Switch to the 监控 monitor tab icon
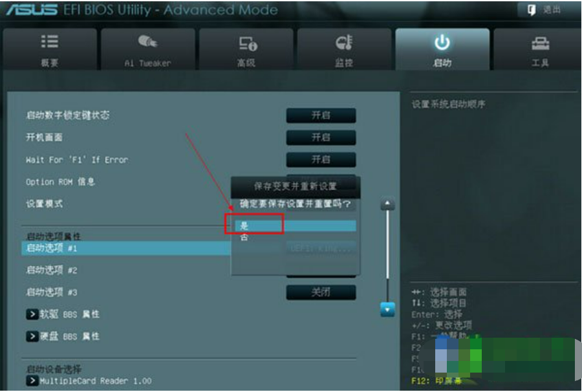 point(344,42)
